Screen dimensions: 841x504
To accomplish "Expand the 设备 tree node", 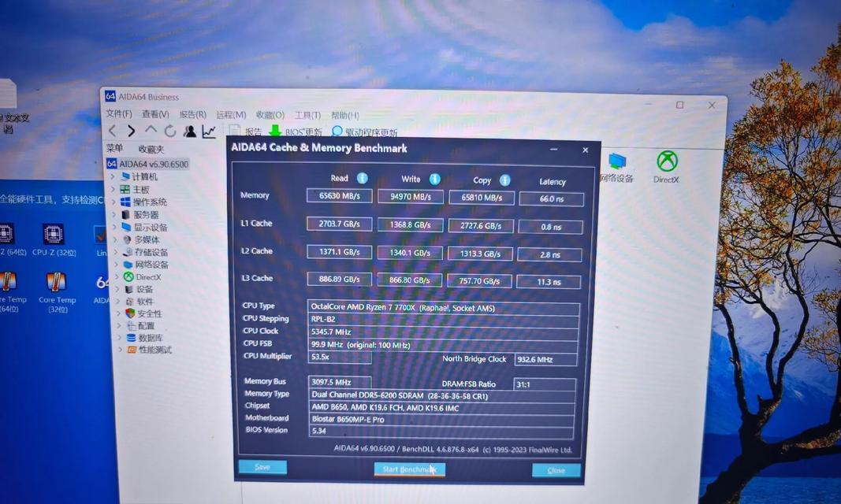I will click(117, 289).
